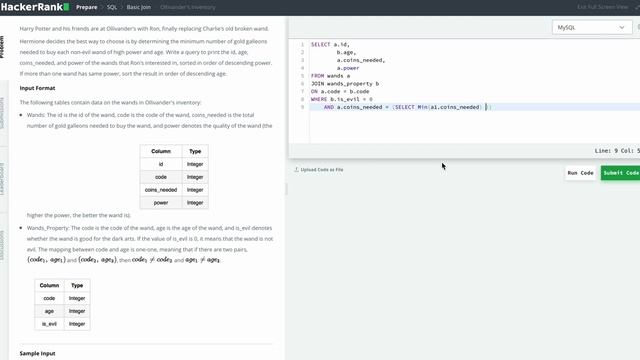This screenshot has height=360, width=640.
Task: Click the 'ON a.code = b.code' line
Action: point(340,91)
